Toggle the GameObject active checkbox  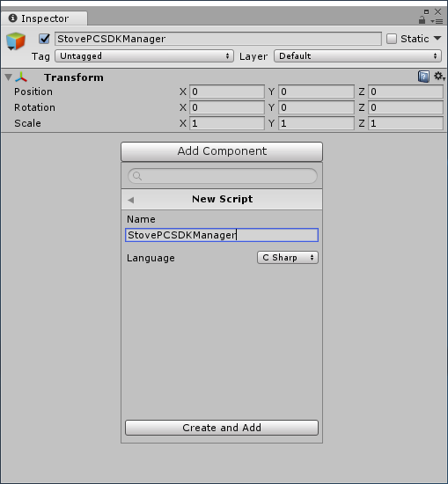point(45,39)
